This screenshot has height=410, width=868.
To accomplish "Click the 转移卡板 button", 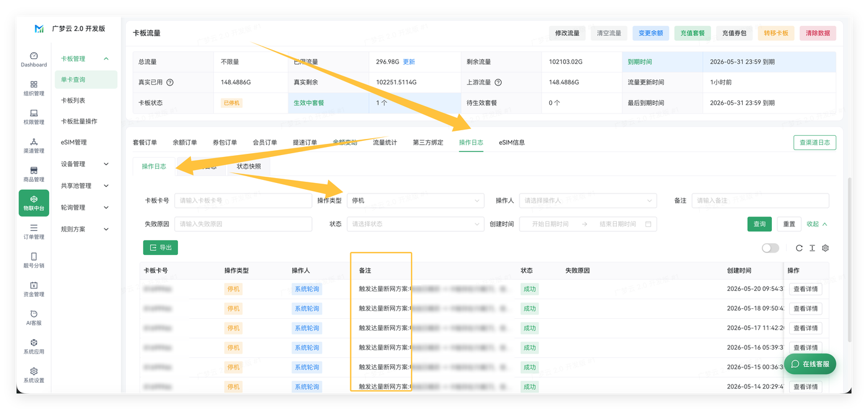I will [776, 33].
